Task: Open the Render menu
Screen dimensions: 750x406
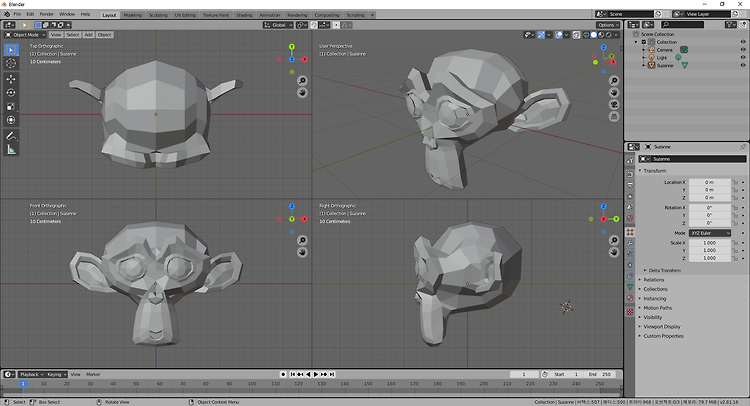Action: pos(46,14)
